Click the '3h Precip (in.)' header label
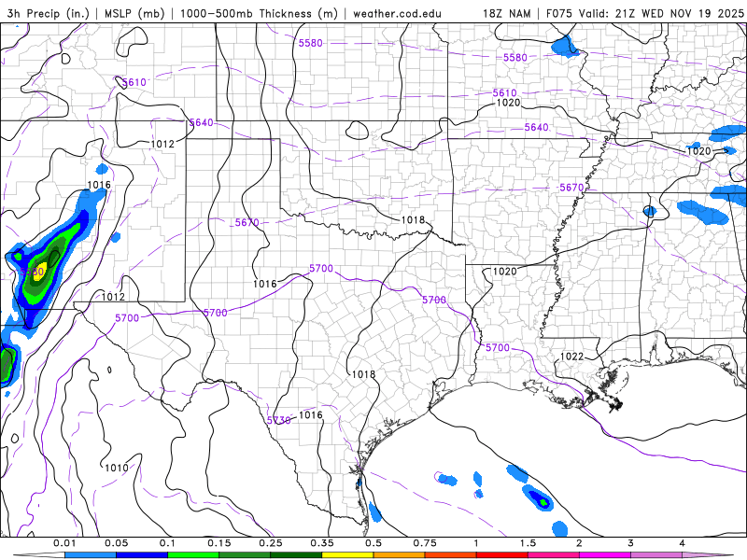Viewport: 747px width, 560px height. [x=49, y=13]
